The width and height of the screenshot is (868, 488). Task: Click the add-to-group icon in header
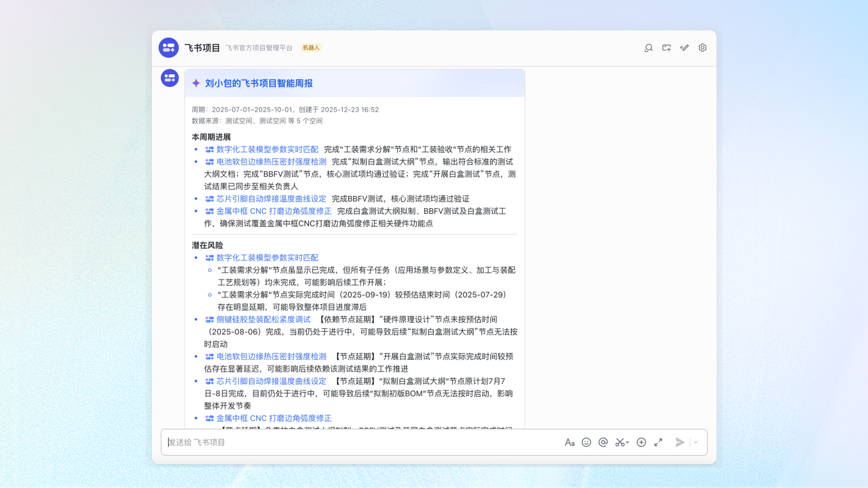point(666,48)
